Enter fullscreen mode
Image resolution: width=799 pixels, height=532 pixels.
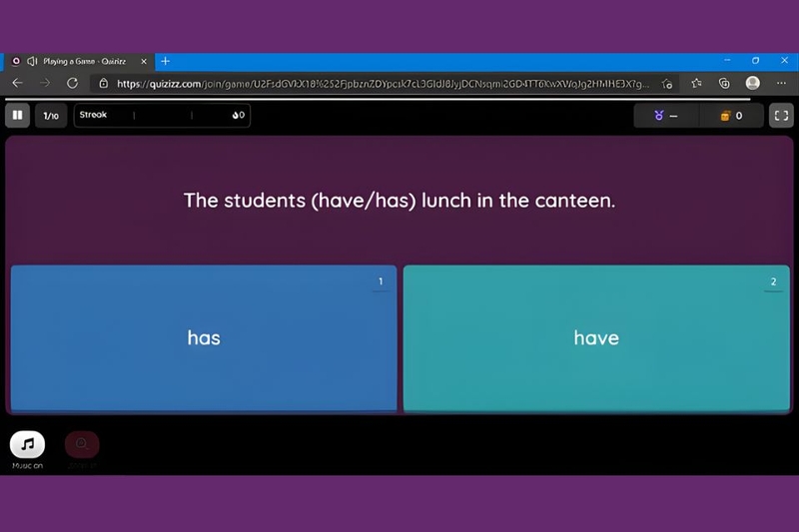781,116
